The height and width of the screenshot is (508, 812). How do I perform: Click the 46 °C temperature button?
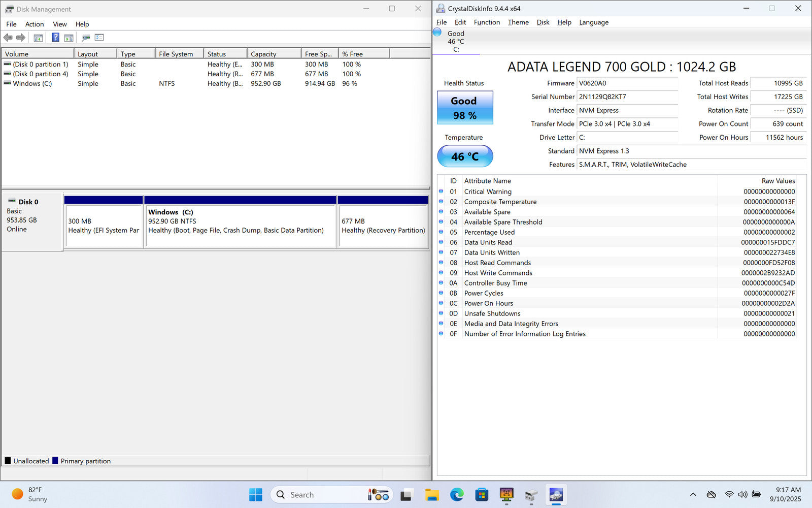[465, 156]
